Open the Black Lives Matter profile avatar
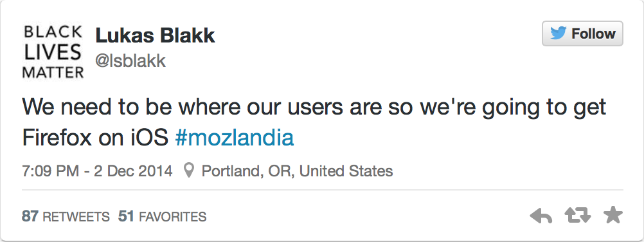 [x=53, y=51]
